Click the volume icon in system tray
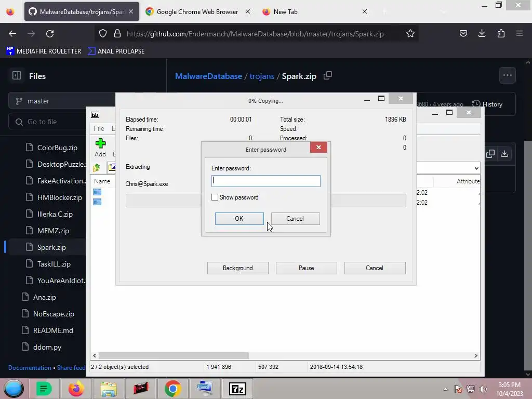 pyautogui.click(x=483, y=389)
